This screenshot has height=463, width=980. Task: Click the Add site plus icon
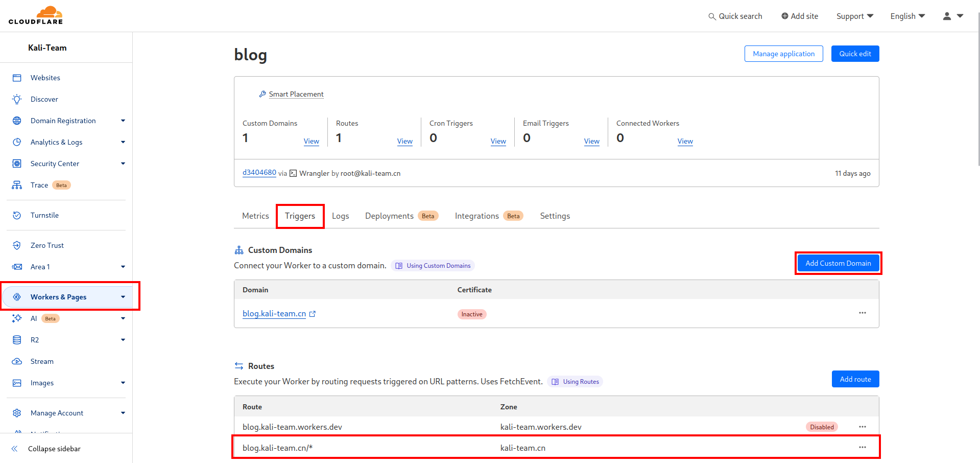(784, 16)
